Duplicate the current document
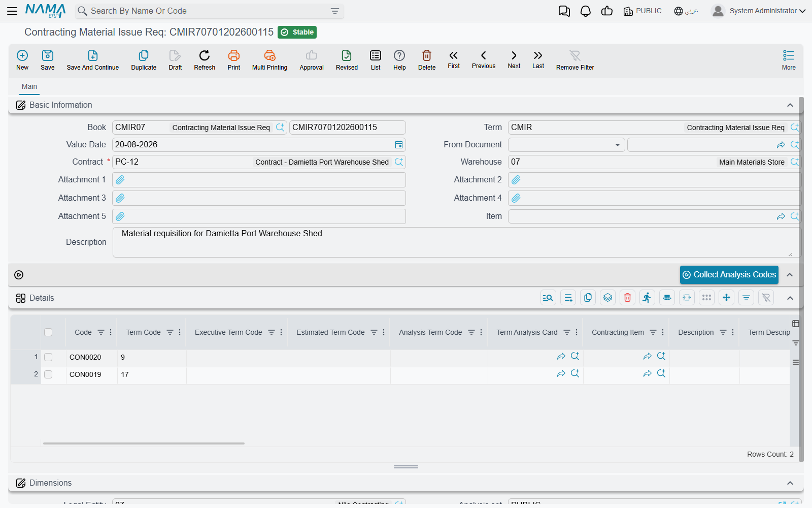 (144, 60)
